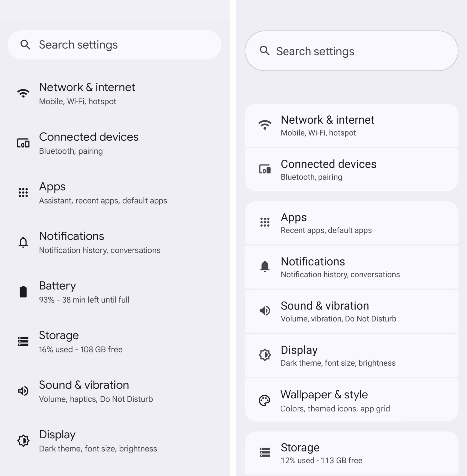467x476 pixels.
Task: Click the Wallpaper & style palette icon
Action: (x=264, y=401)
